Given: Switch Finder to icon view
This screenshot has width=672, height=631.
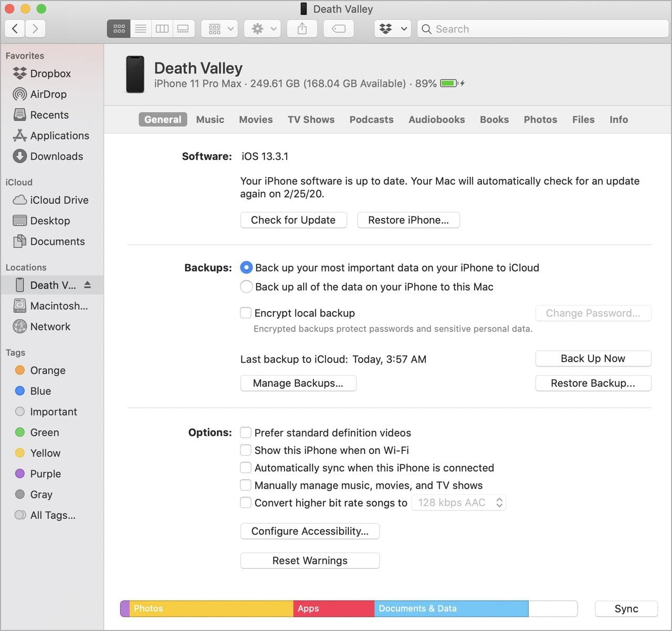Looking at the screenshot, I should pyautogui.click(x=119, y=29).
